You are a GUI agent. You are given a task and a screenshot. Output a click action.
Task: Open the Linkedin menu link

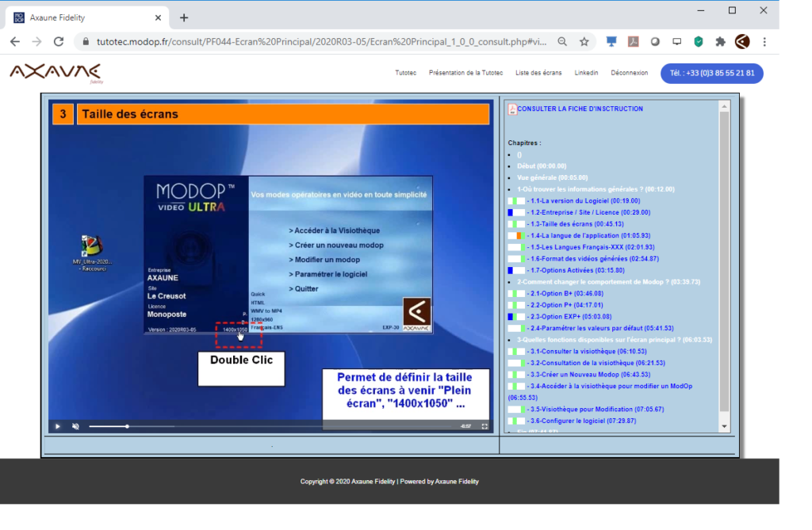coord(586,73)
